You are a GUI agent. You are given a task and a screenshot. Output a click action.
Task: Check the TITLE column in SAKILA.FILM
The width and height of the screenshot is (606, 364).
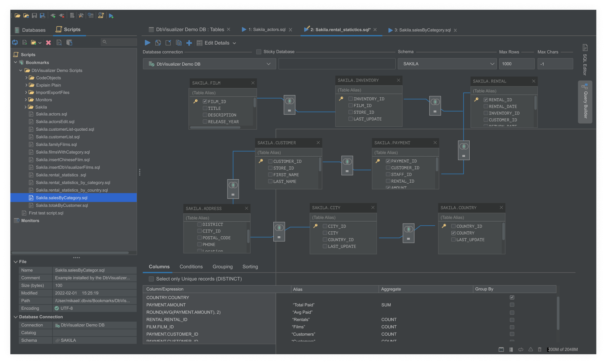(x=205, y=108)
